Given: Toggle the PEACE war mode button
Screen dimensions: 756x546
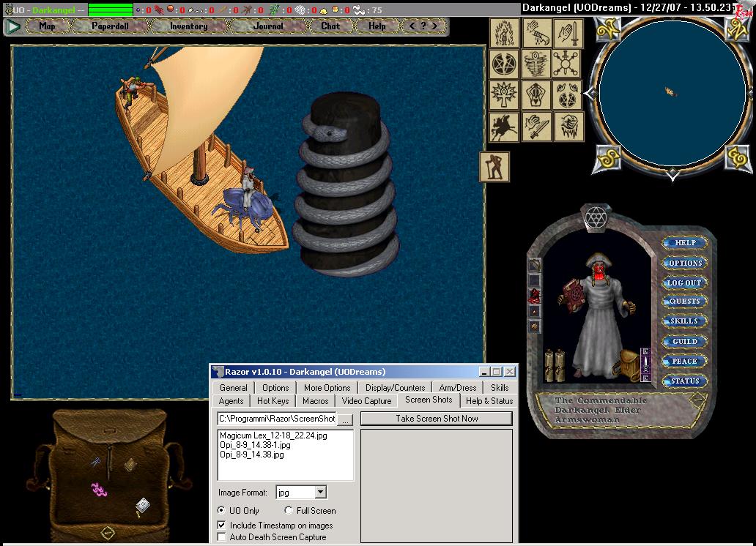Looking at the screenshot, I should [685, 362].
